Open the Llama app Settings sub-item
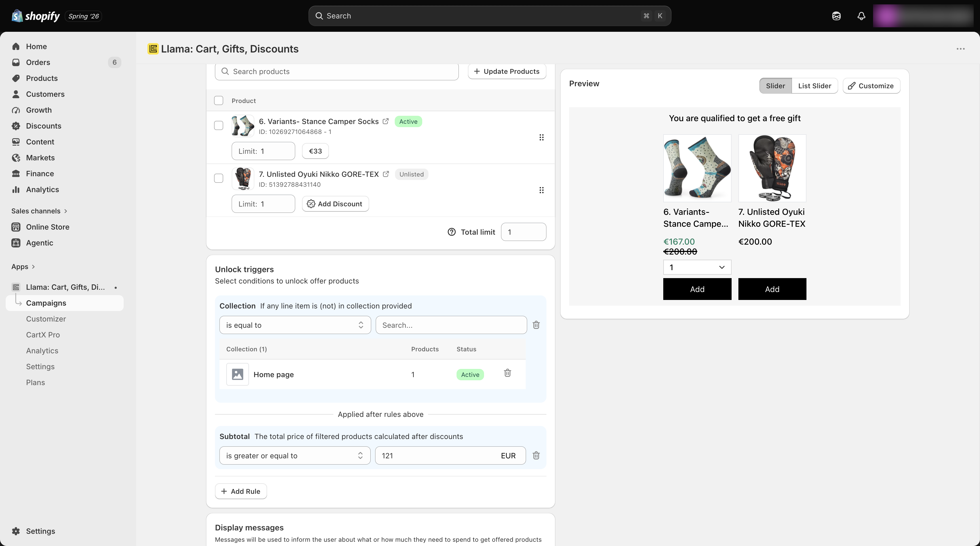Screen dimensions: 980x546 40,367
